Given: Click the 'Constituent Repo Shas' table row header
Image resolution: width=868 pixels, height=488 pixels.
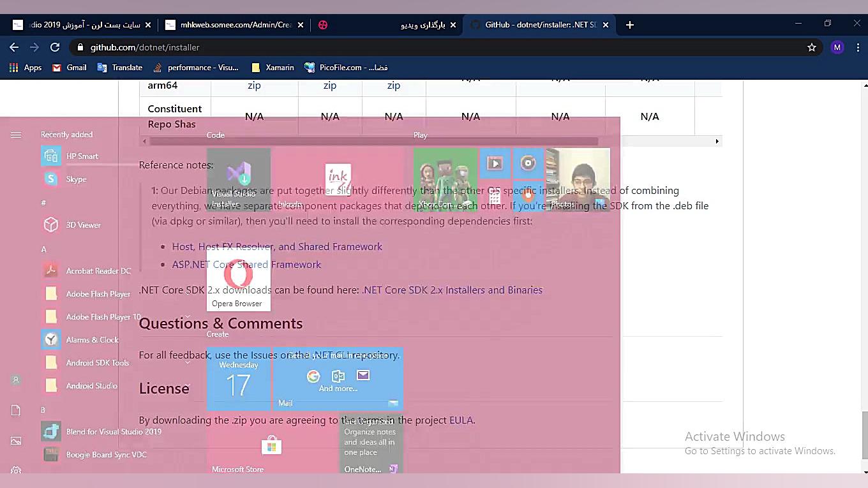Looking at the screenshot, I should click(x=175, y=116).
